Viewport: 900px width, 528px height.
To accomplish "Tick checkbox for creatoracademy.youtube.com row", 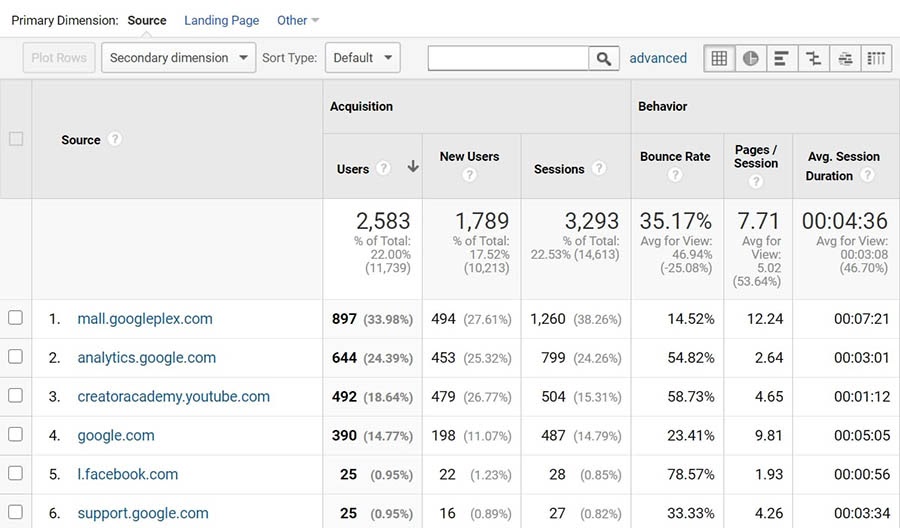I will point(15,395).
